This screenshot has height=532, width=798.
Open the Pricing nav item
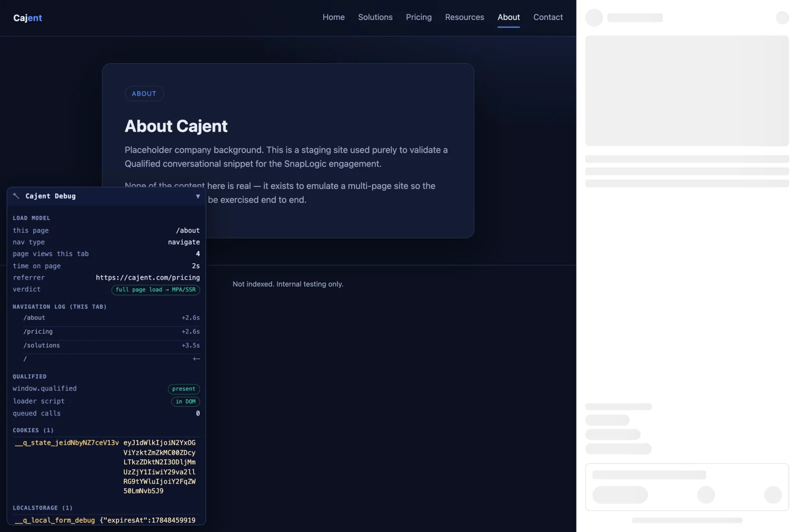[x=419, y=17]
